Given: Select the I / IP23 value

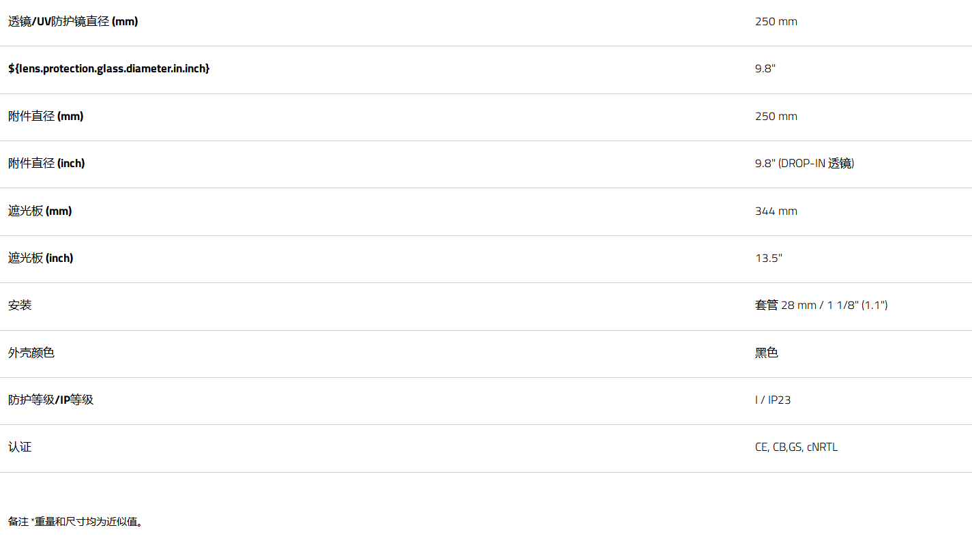Looking at the screenshot, I should 773,400.
